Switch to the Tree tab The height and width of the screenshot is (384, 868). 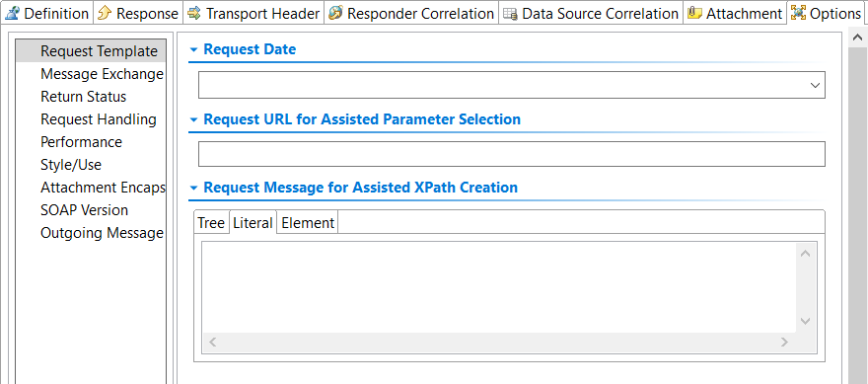click(211, 223)
